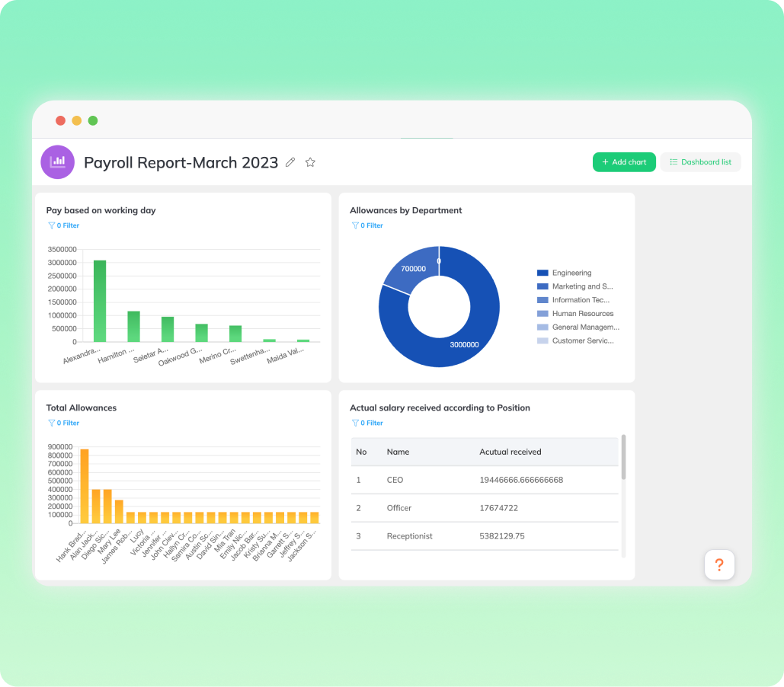The width and height of the screenshot is (784, 687).
Task: Click filter icon in Actual salary table panel
Action: click(355, 423)
